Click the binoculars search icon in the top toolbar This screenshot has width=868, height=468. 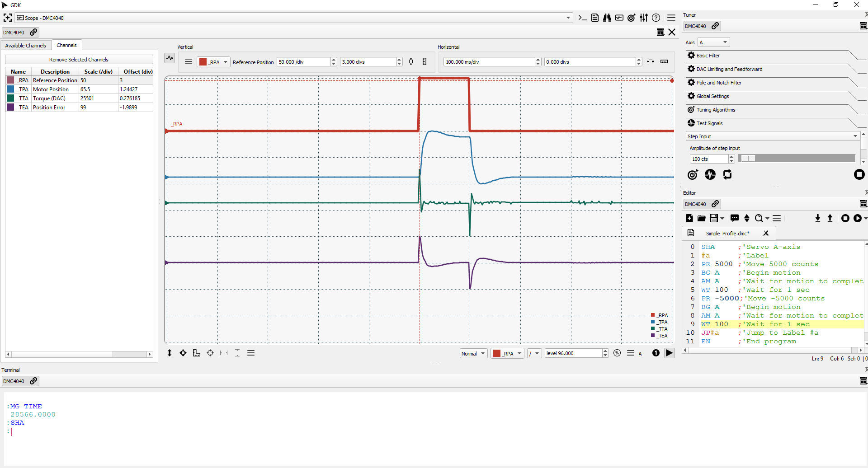coord(607,18)
